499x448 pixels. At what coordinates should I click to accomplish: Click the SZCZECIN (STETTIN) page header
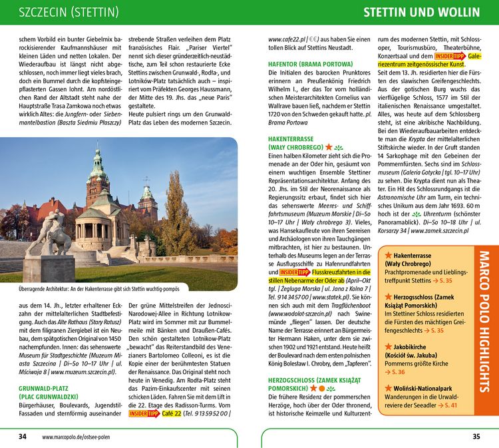(x=69, y=12)
